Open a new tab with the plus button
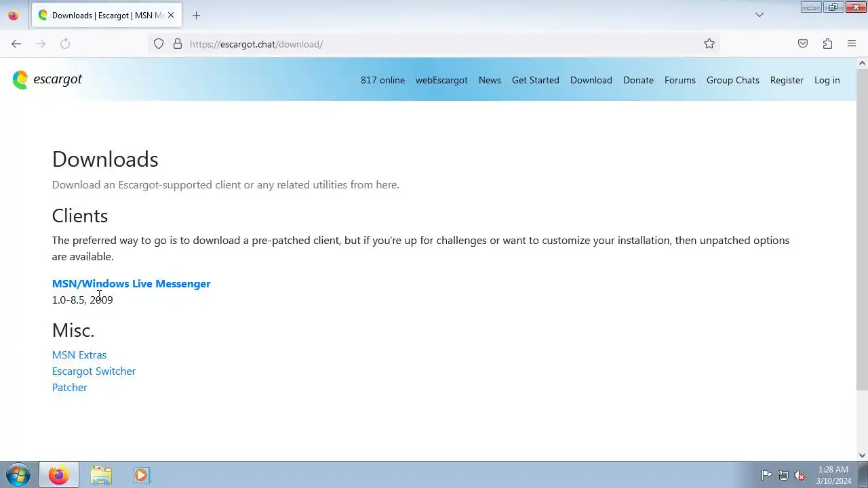This screenshot has width=868, height=488. point(196,15)
